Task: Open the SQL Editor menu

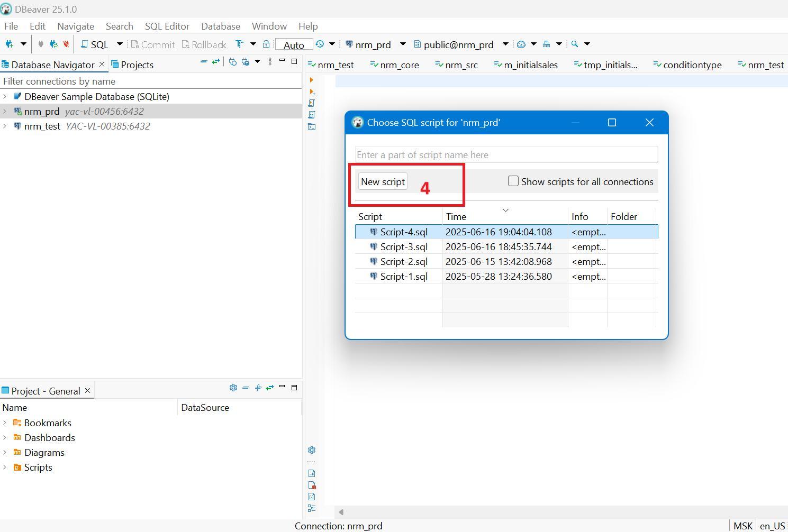Action: 167,26
